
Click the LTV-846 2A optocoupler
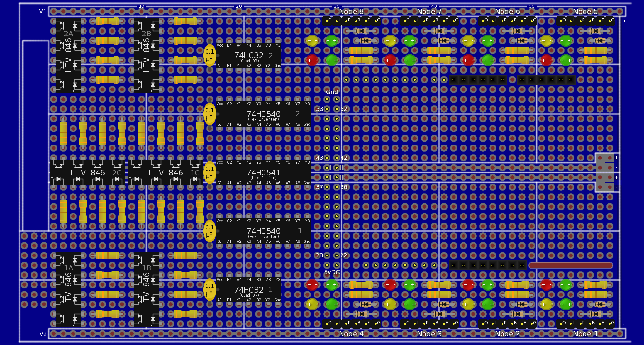tap(68, 55)
